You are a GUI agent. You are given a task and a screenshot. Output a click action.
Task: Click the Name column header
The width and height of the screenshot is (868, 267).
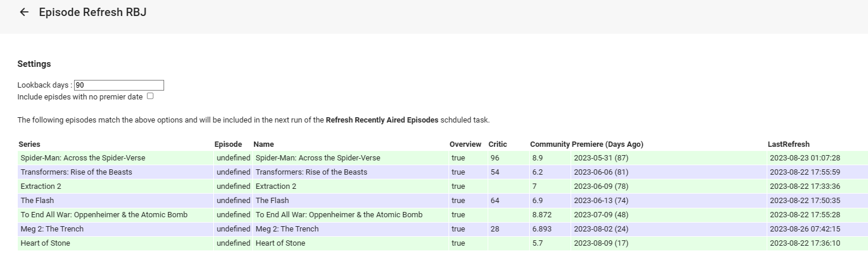264,144
